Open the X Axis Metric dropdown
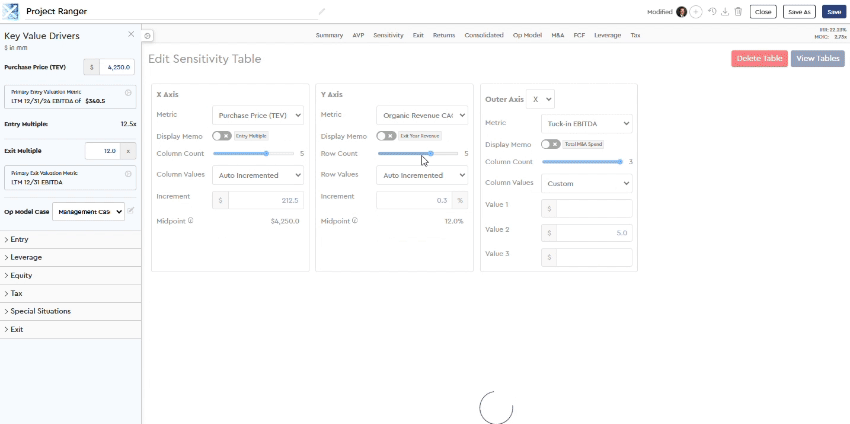 (259, 115)
